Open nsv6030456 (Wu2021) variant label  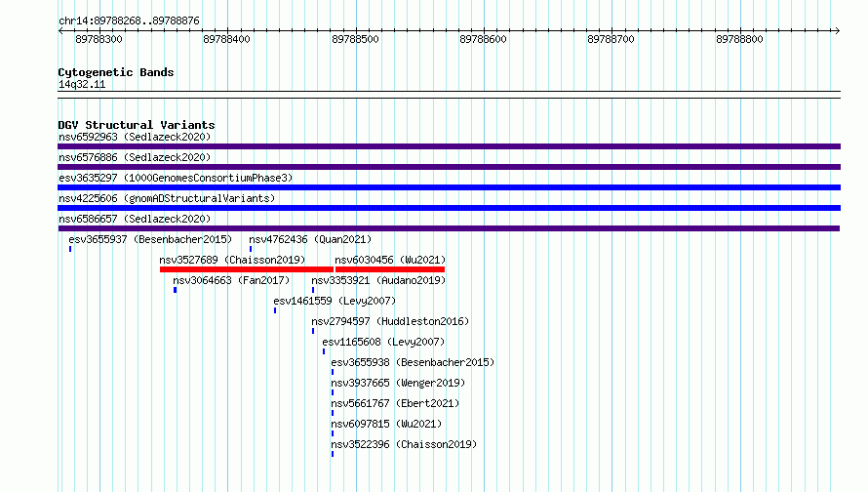click(390, 260)
